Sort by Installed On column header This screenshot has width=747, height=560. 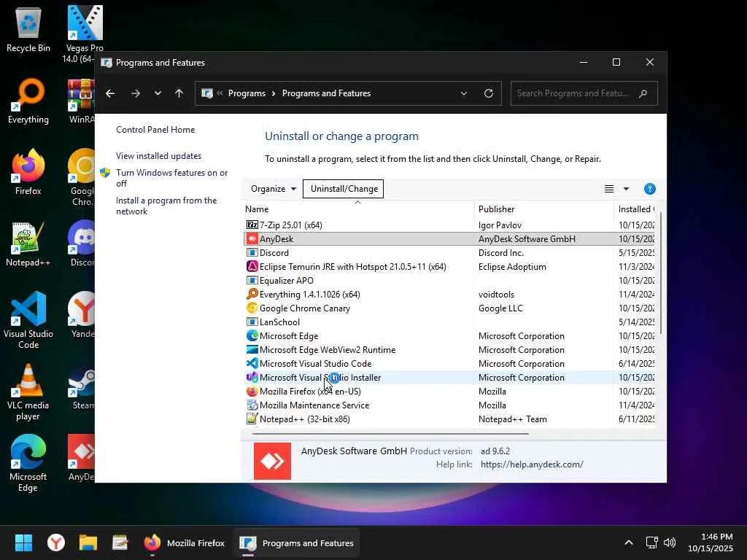pyautogui.click(x=635, y=209)
